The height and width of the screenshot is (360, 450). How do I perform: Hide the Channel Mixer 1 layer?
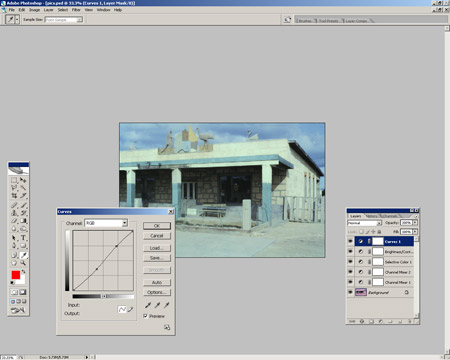tap(350, 282)
